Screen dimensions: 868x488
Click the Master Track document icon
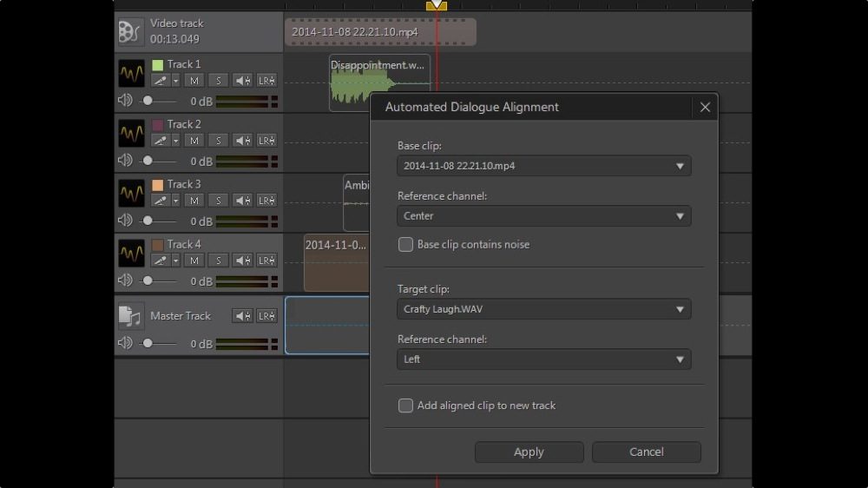(131, 316)
